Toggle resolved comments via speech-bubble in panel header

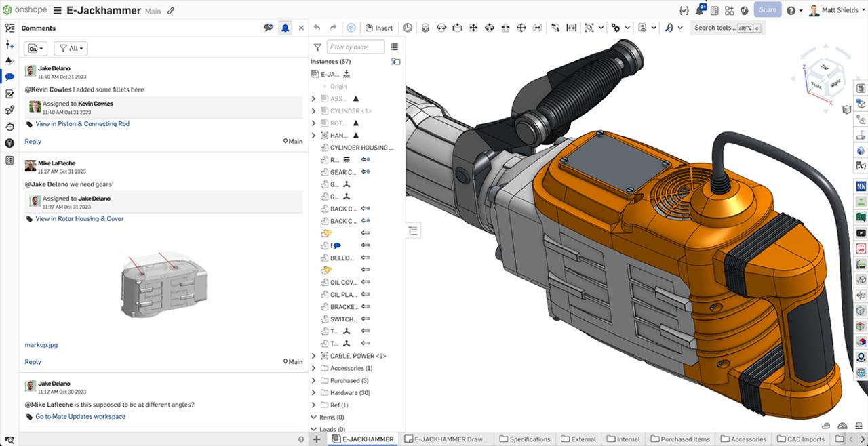coord(269,27)
